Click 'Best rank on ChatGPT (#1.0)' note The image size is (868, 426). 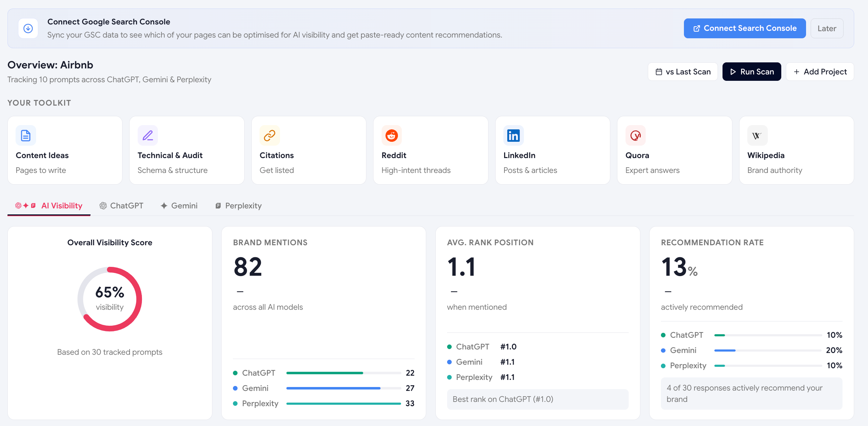537,399
